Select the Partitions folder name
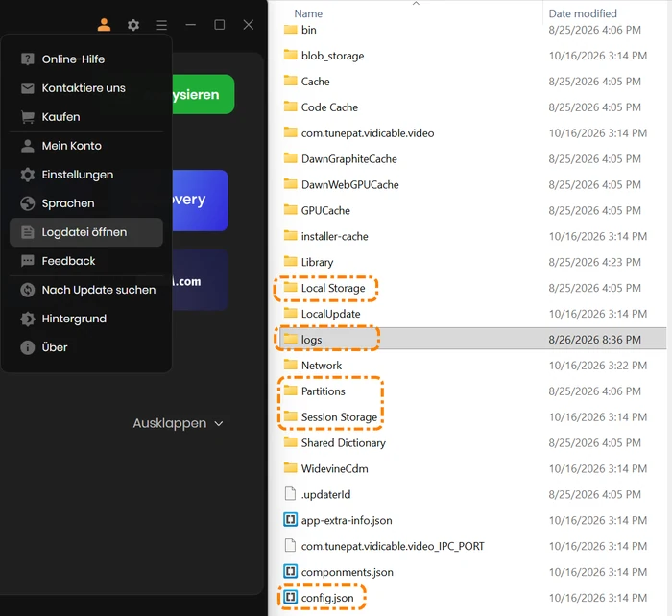The height and width of the screenshot is (616, 672). click(x=323, y=391)
